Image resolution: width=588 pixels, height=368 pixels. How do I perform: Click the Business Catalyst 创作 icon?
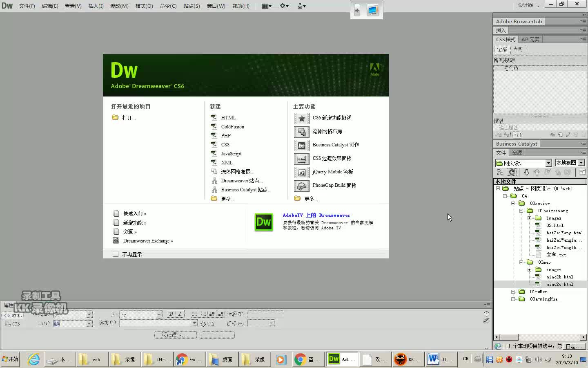coord(301,145)
